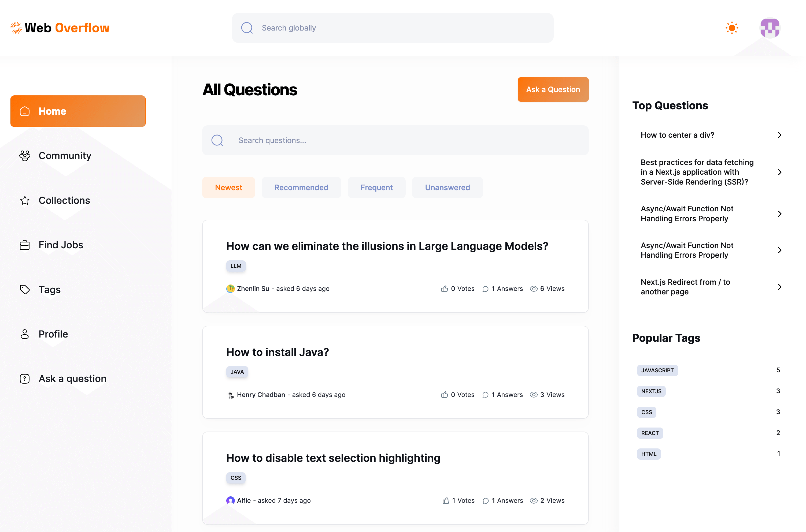Select the Newest filter
The image size is (806, 532).
(x=228, y=188)
